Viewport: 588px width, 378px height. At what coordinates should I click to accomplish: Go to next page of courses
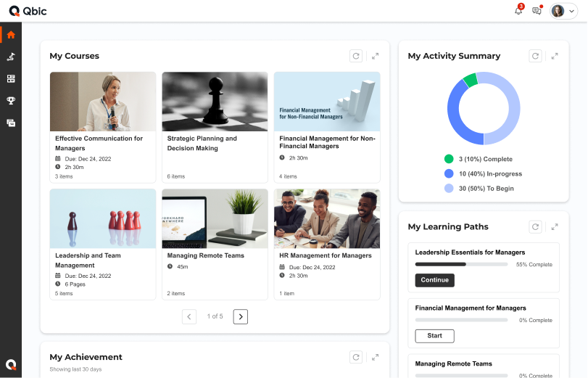pyautogui.click(x=241, y=316)
